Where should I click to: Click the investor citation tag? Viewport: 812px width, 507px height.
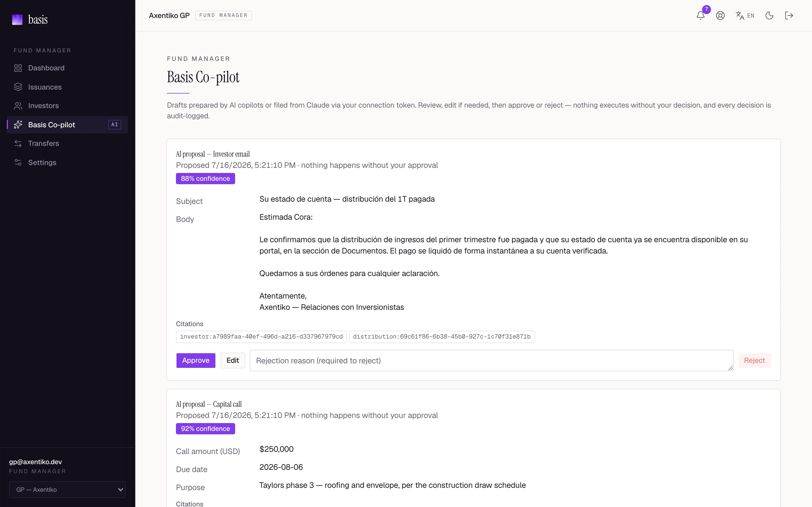pos(261,337)
